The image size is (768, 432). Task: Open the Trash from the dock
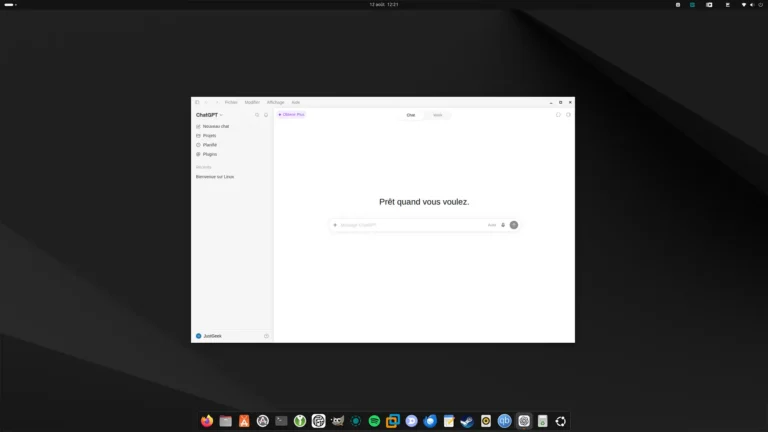point(542,421)
